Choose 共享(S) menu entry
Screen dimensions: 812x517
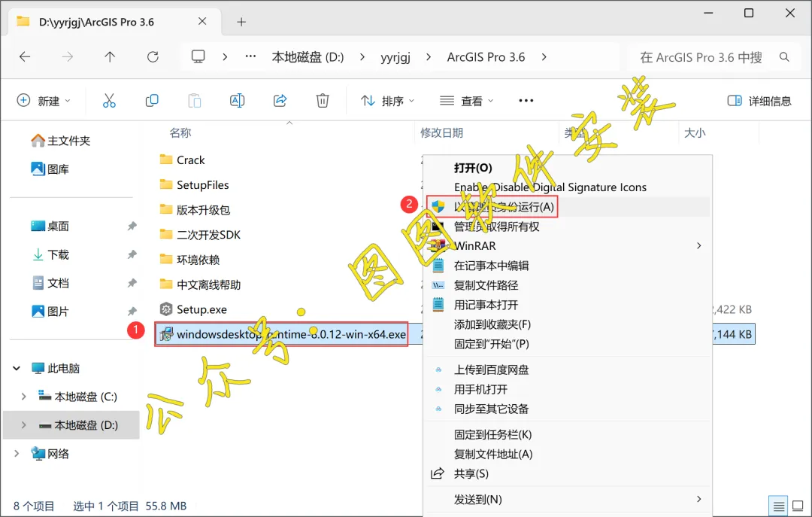pyautogui.click(x=568, y=473)
